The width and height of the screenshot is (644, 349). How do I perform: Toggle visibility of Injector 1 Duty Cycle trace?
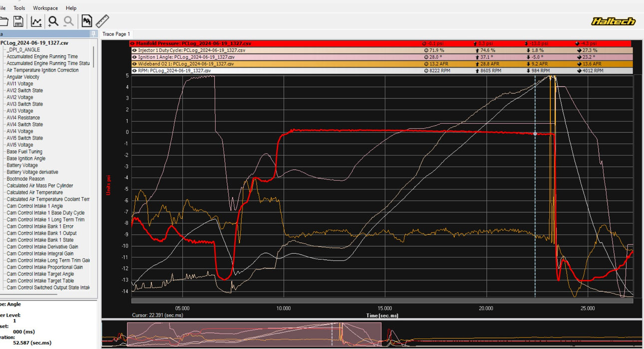(134, 50)
